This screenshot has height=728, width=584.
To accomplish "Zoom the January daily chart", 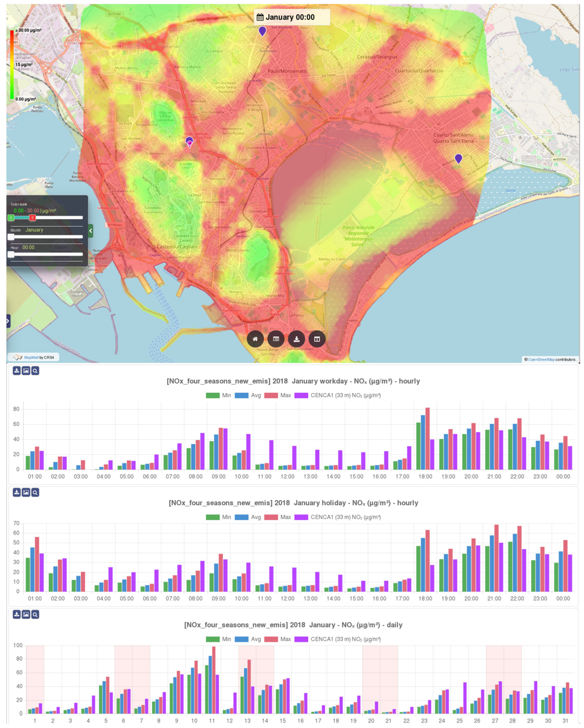I will (35, 614).
